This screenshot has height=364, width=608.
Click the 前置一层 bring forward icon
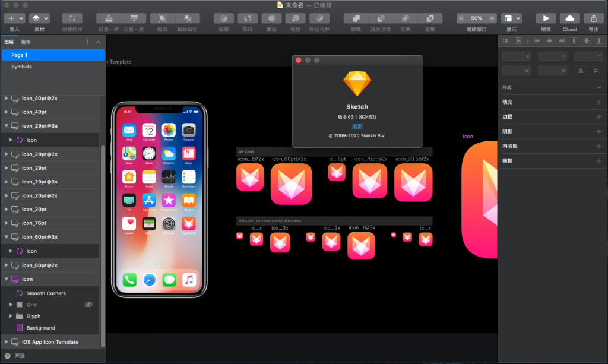[x=109, y=18]
